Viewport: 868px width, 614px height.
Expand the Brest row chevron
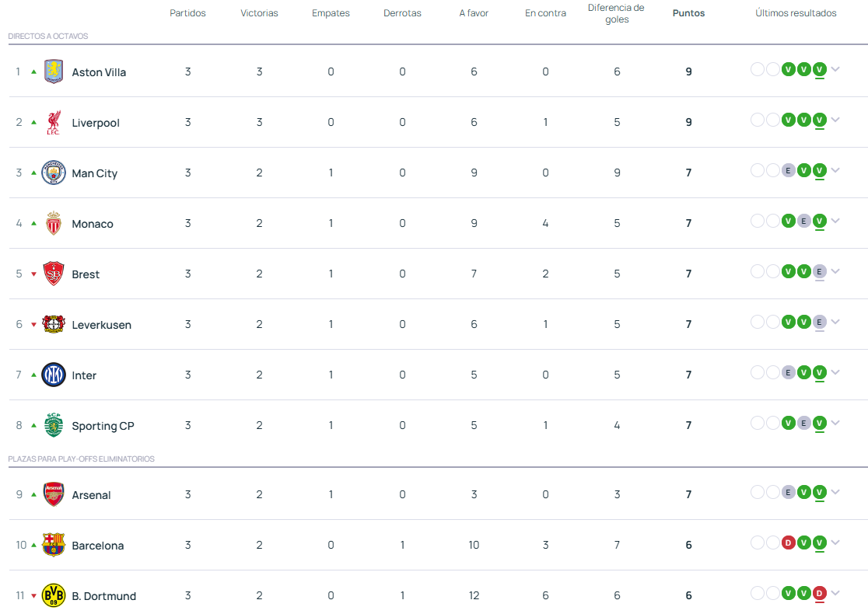coord(835,271)
